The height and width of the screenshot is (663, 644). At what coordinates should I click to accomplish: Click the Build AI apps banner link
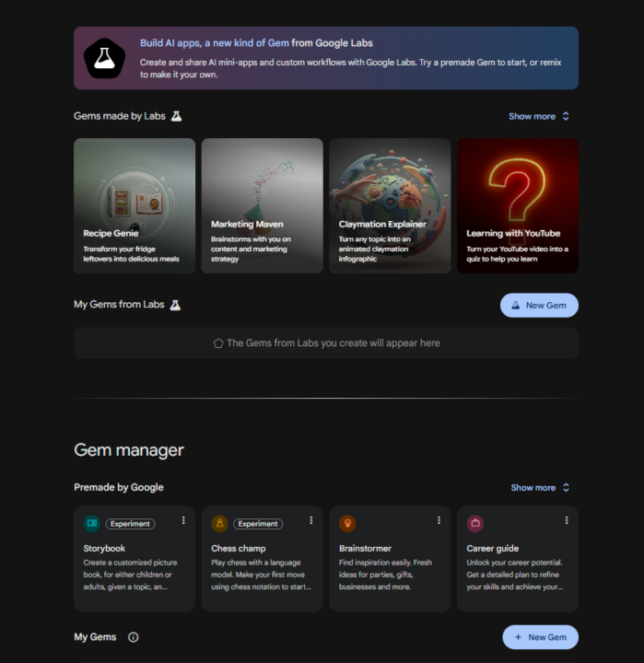click(x=214, y=42)
